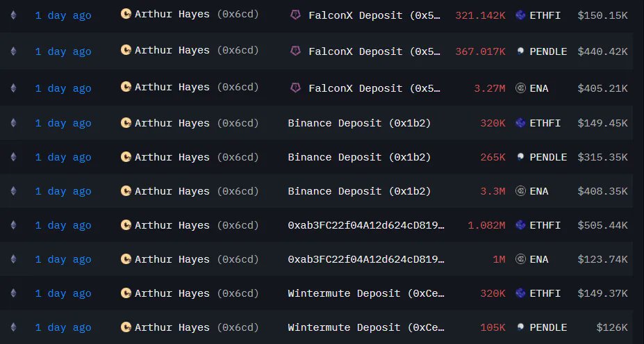Open Wintermute Deposit address in 105K PENDLE row

(366, 327)
